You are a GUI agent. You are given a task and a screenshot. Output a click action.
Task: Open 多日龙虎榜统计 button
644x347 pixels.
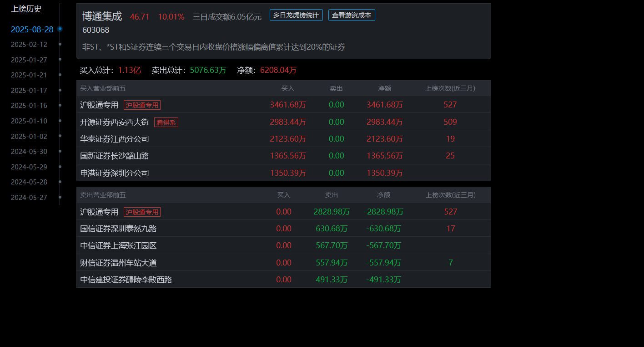point(296,15)
